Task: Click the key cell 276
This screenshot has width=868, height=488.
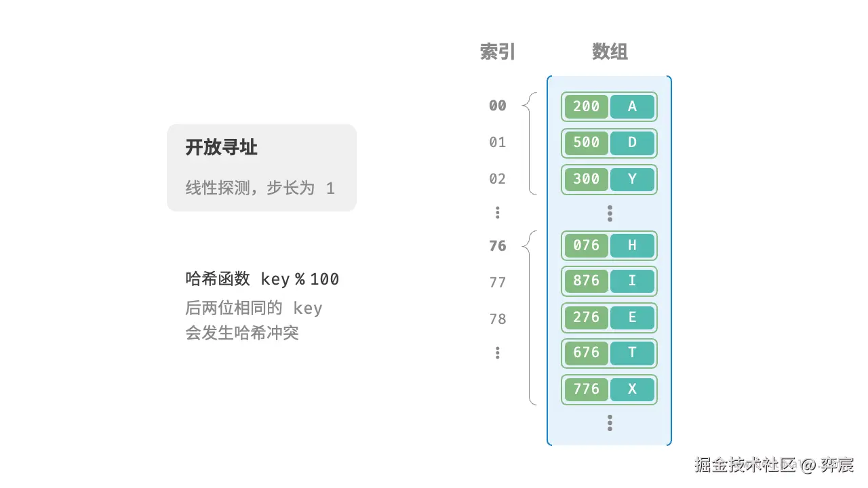Action: pyautogui.click(x=586, y=317)
